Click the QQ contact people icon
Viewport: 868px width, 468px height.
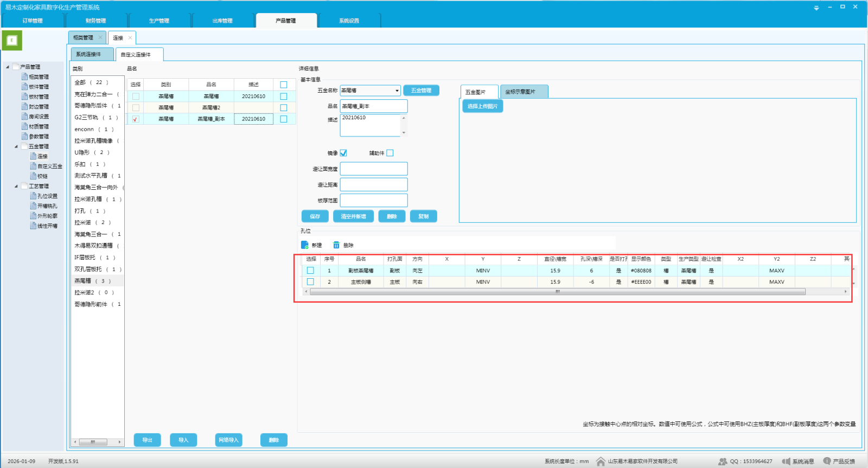pos(723,461)
